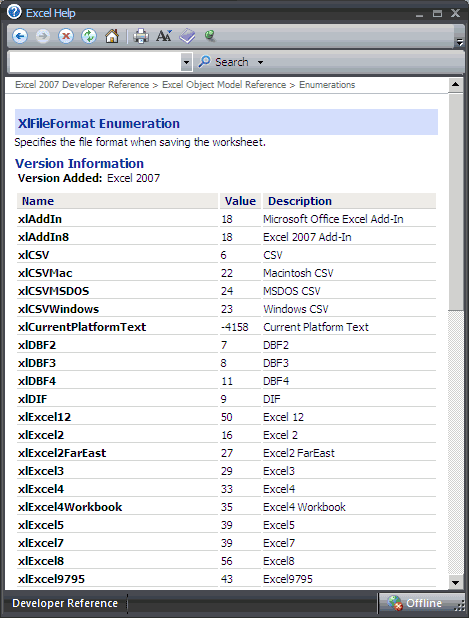Click the value -4158
The height and width of the screenshot is (618, 469).
pos(234,327)
